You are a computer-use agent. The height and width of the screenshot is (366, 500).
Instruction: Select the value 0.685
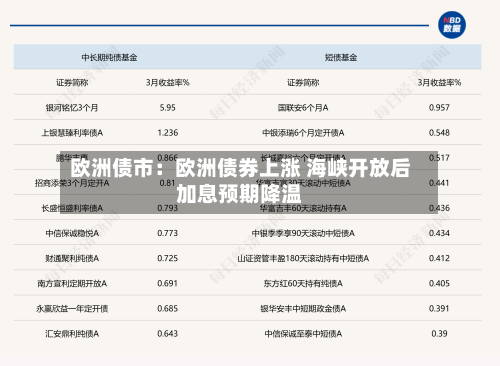(x=168, y=308)
